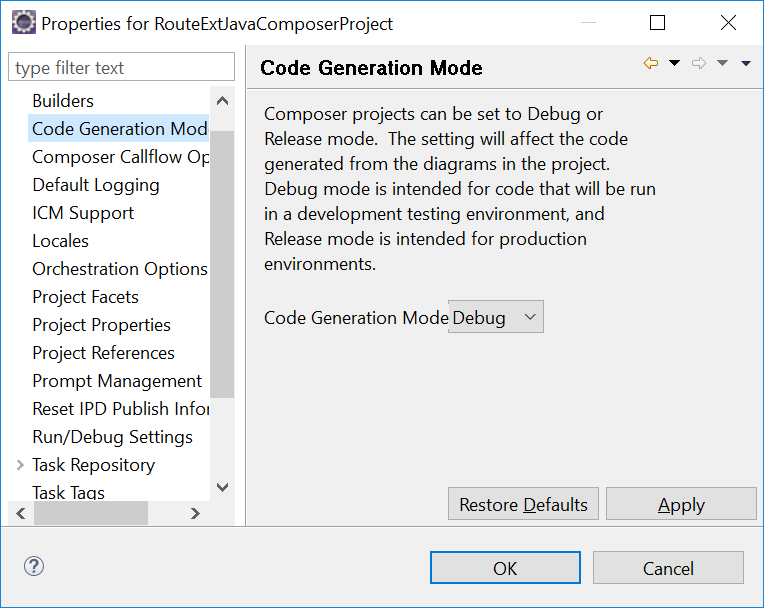This screenshot has height=608, width=764.
Task: Select Project Facets in the list
Action: [85, 297]
